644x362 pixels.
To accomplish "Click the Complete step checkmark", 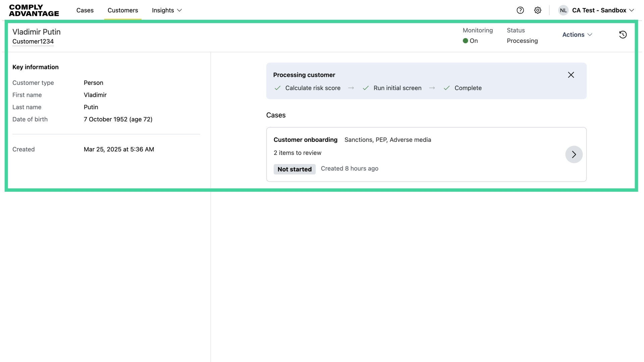I will [446, 88].
